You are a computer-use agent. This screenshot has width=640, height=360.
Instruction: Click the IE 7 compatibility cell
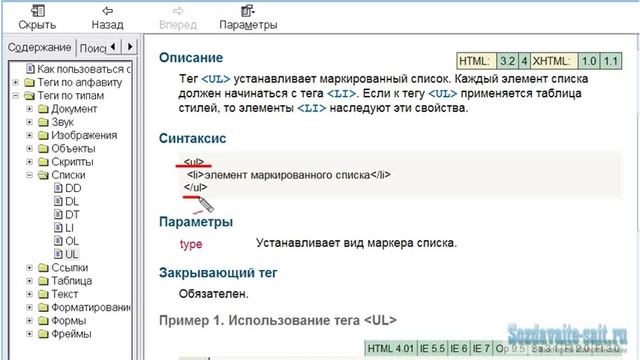point(481,349)
